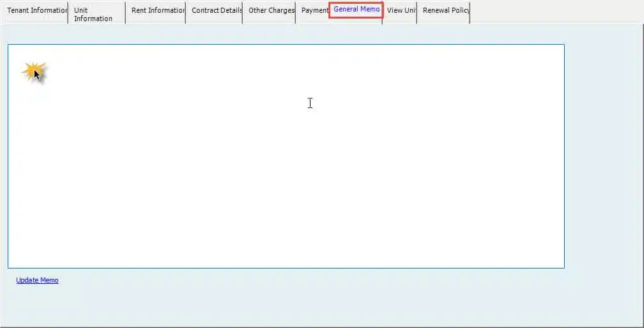Click inside the general memo text box

(286, 156)
